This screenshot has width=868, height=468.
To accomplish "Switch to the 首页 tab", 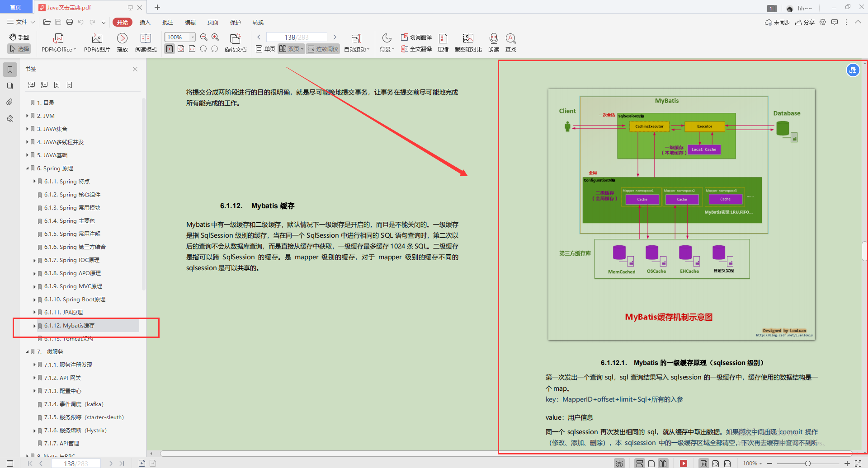I will pos(15,7).
